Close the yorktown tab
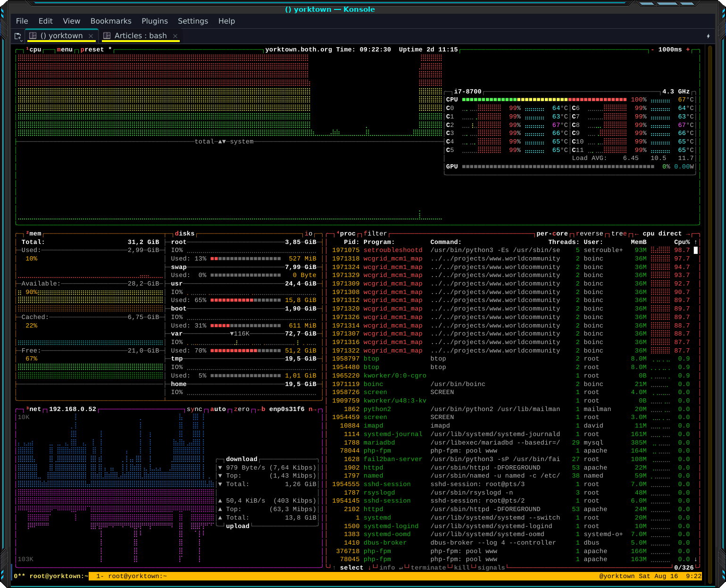This screenshot has width=726, height=588. [x=91, y=36]
